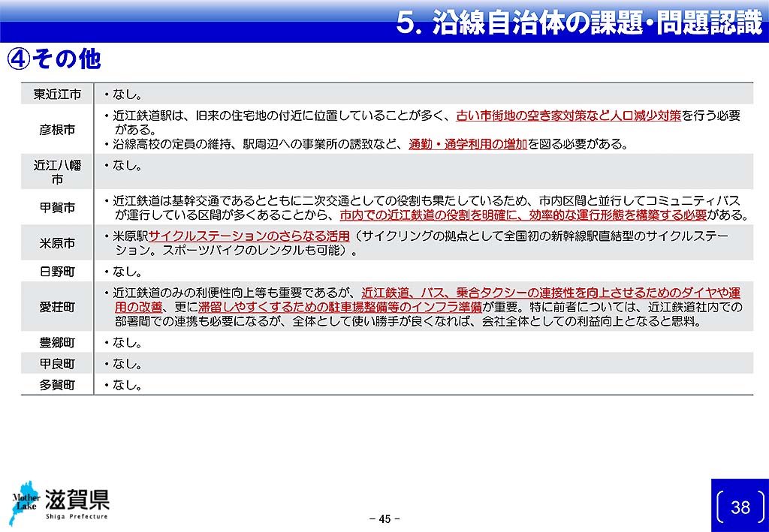Viewport: 769px width, 532px height.
Task: Click the 日野町 row label
Action: coord(57,272)
